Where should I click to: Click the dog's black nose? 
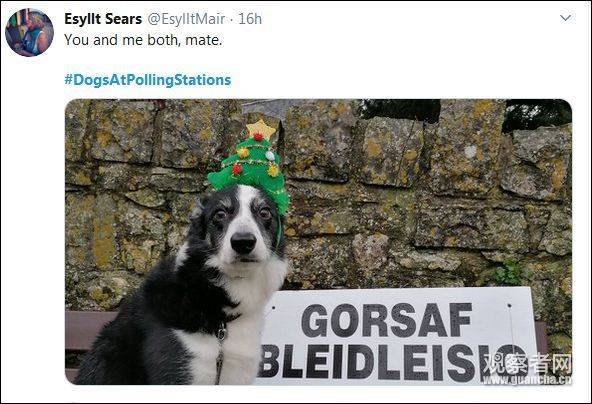(244, 242)
